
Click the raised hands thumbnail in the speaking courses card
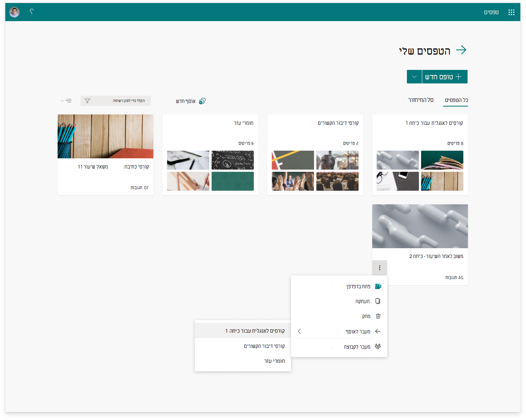click(293, 181)
